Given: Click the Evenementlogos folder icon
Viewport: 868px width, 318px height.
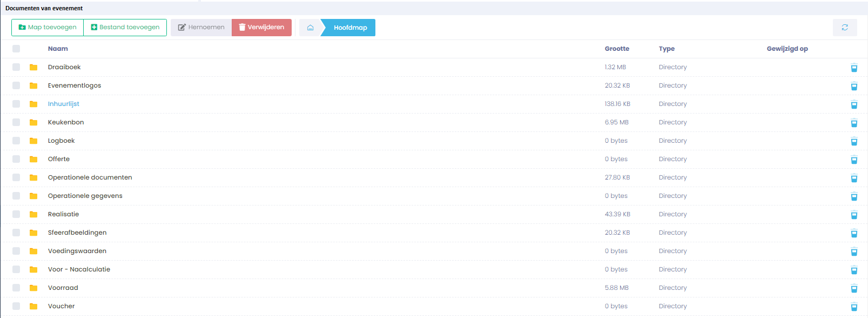Looking at the screenshot, I should click(33, 85).
